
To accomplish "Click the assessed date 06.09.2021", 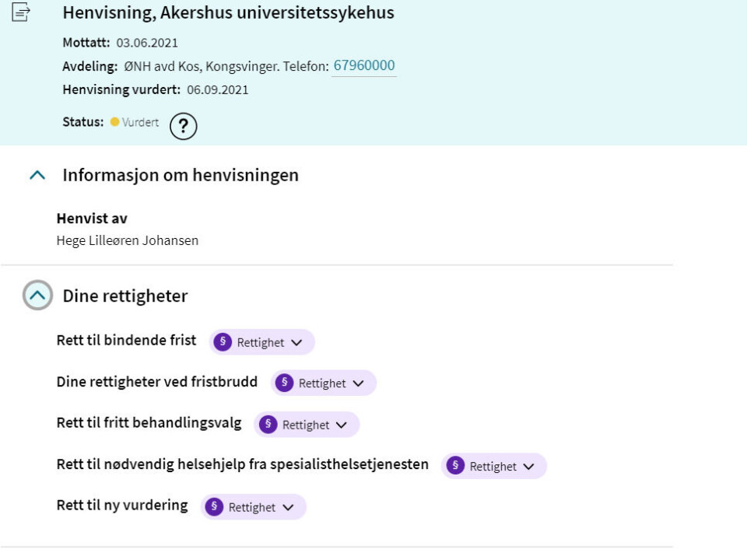I will click(218, 90).
